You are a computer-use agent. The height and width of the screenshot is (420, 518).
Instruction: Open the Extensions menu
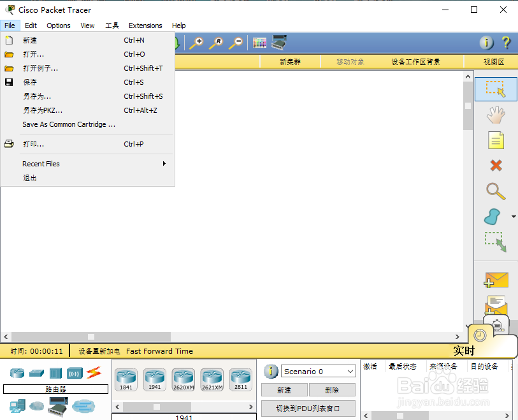point(145,25)
